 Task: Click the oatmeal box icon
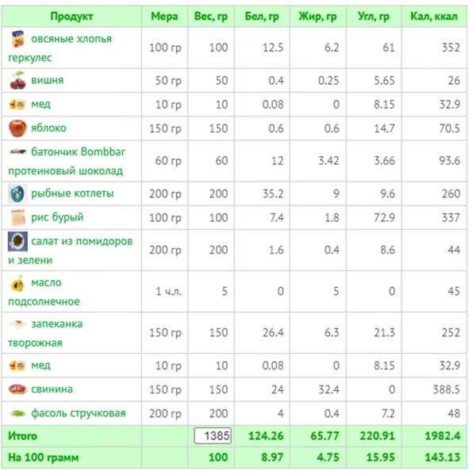(x=17, y=39)
